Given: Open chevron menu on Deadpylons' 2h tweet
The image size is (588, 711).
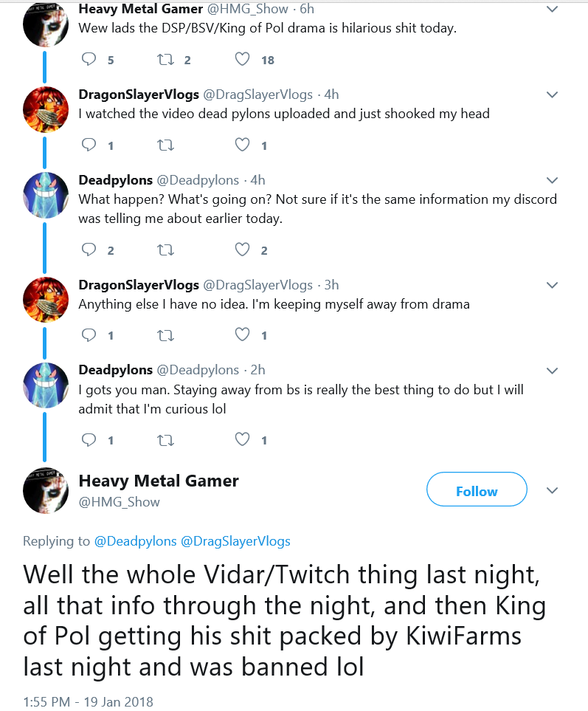Looking at the screenshot, I should click(552, 371).
